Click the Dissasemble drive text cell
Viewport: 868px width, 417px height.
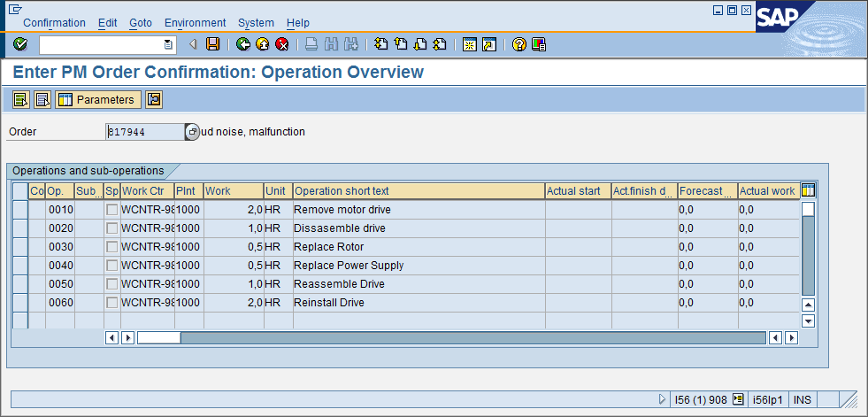pyautogui.click(x=419, y=228)
